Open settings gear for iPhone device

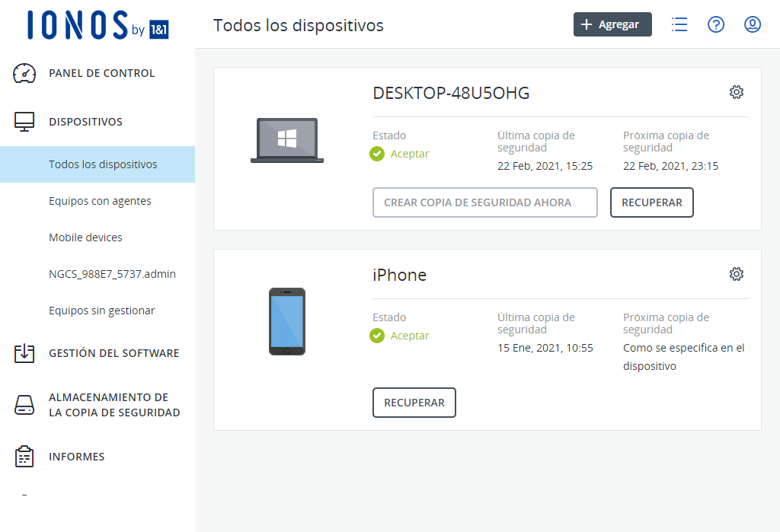click(737, 274)
